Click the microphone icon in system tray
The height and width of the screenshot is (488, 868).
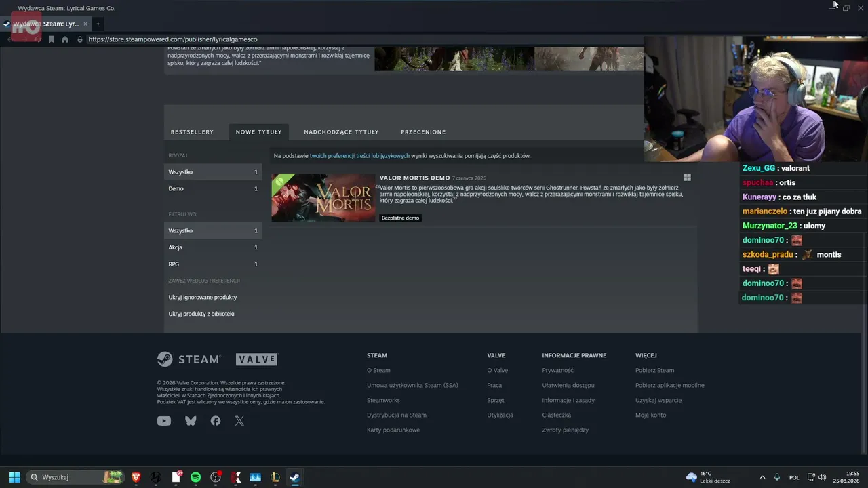(777, 477)
